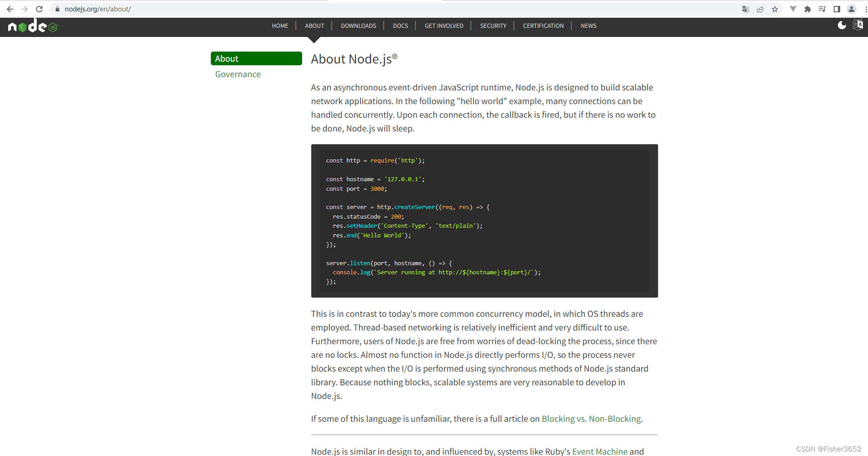
Task: Select the About sidebar item
Action: point(256,58)
